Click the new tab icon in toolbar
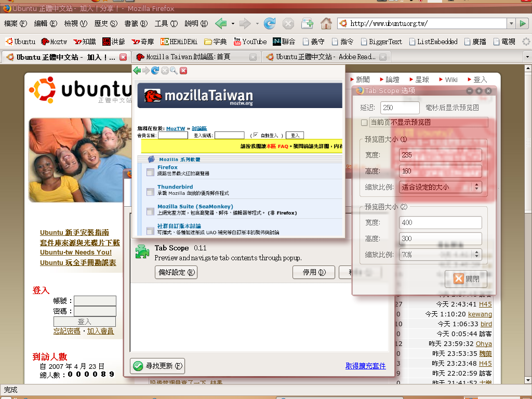532x399 pixels. click(307, 23)
